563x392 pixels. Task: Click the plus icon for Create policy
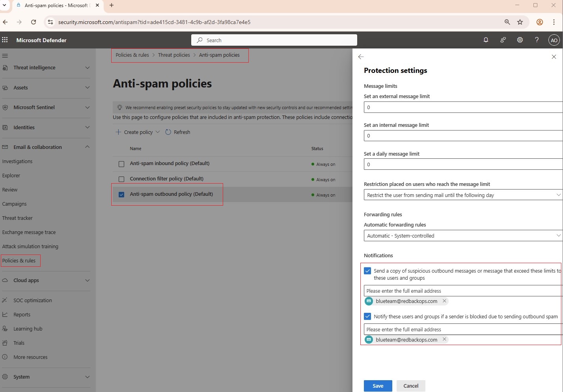pyautogui.click(x=118, y=132)
